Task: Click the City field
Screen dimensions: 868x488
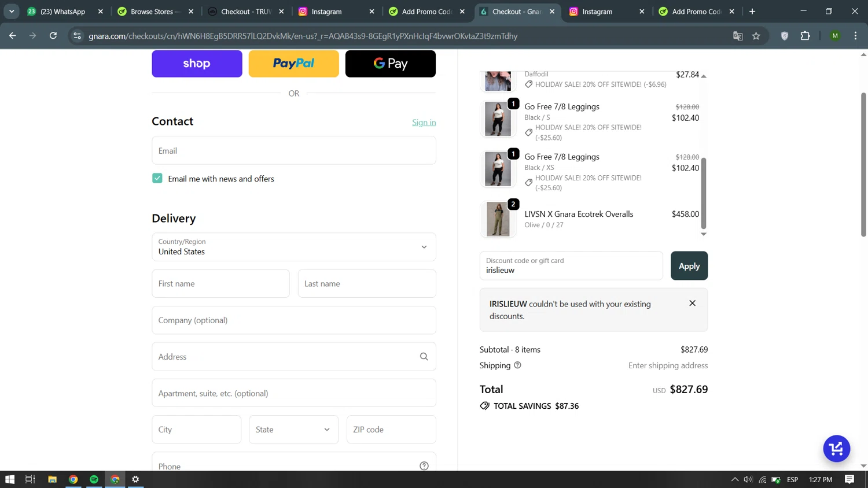Action: 196,430
